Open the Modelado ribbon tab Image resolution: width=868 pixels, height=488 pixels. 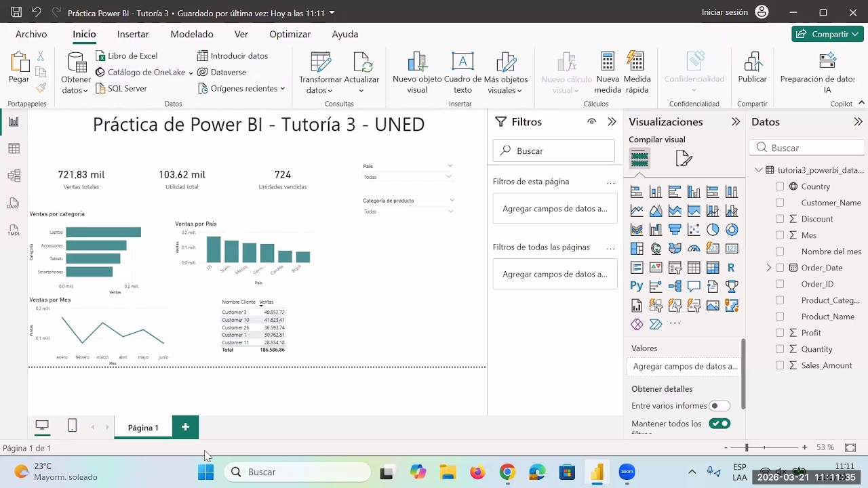click(x=192, y=34)
